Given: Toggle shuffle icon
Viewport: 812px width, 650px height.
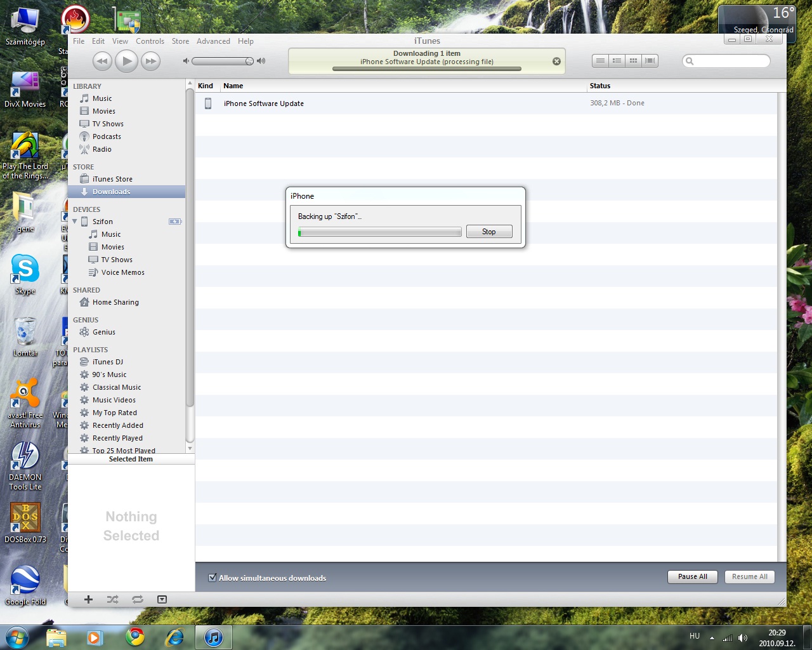Looking at the screenshot, I should (113, 599).
